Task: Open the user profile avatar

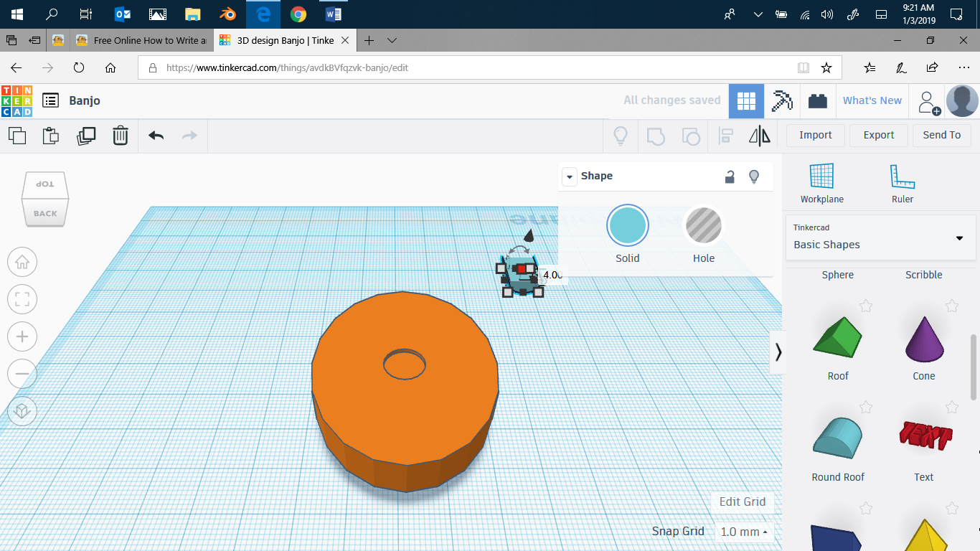Action: [x=962, y=101]
